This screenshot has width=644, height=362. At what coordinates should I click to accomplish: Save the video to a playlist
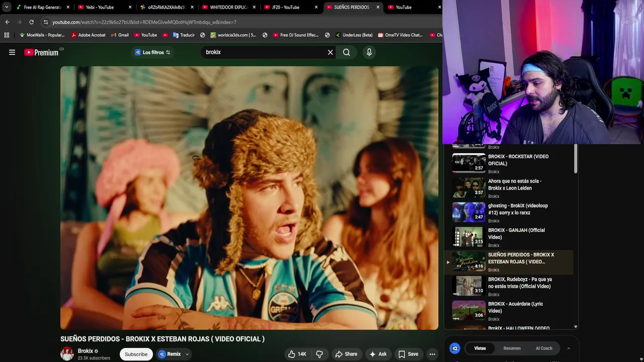[x=409, y=354]
